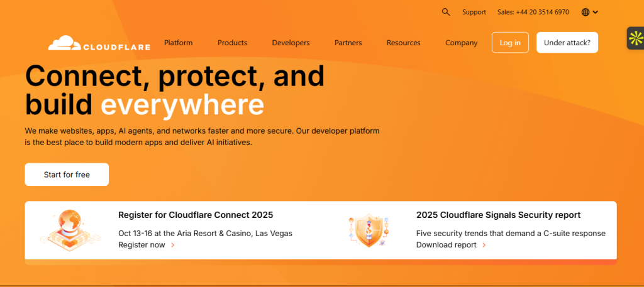Open 2025 Cloudflare Signals Security report heading
The height and width of the screenshot is (287, 644).
tap(498, 215)
